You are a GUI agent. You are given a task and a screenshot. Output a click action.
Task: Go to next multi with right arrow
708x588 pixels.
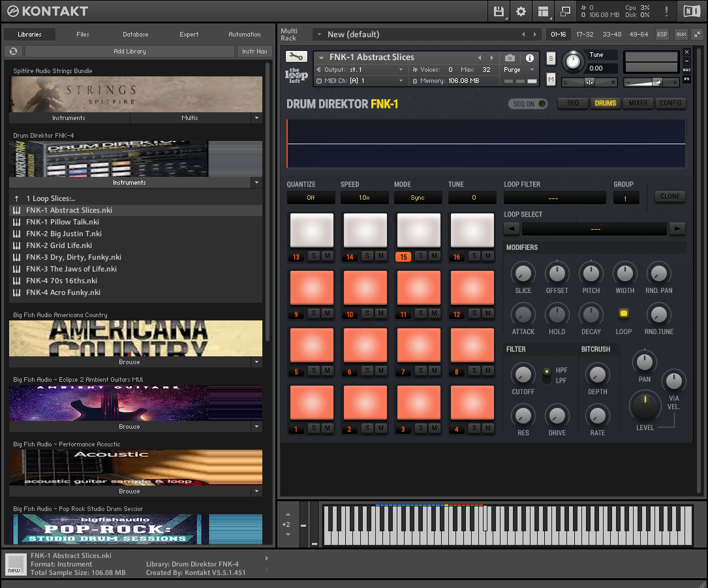tap(535, 35)
